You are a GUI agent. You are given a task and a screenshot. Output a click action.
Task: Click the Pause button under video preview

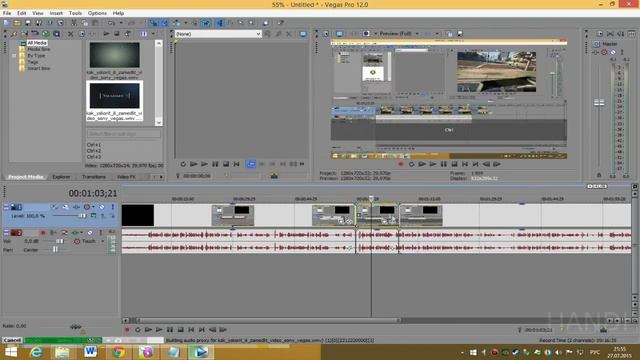444,164
